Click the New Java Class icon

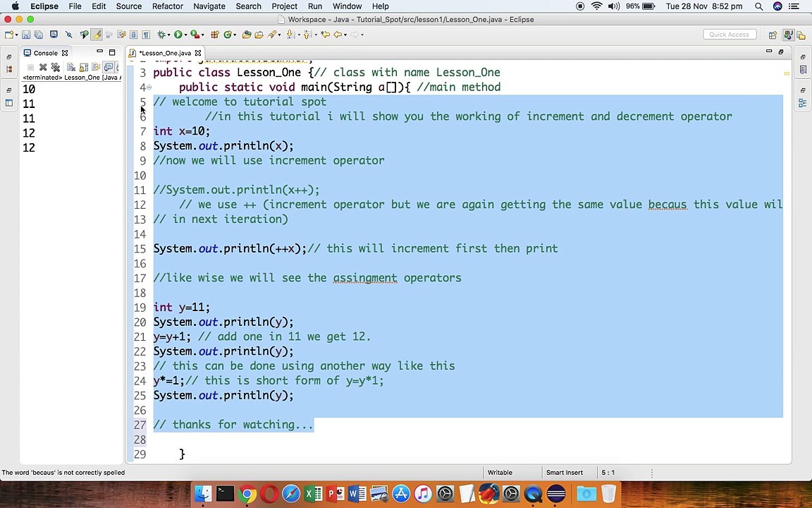(228, 35)
